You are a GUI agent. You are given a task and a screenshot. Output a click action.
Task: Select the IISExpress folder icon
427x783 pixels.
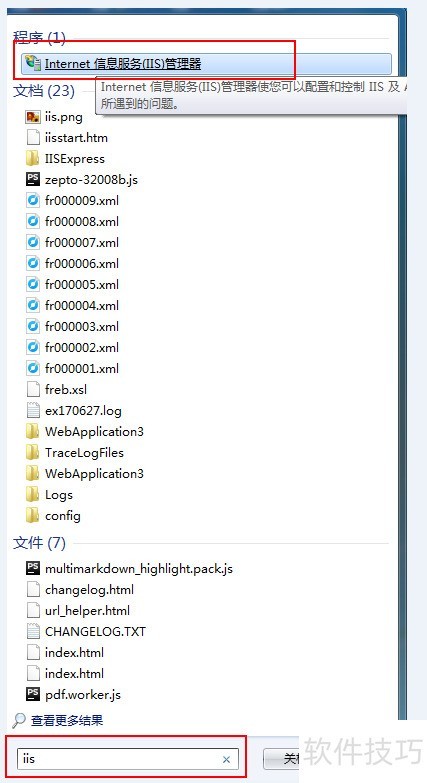point(32,159)
